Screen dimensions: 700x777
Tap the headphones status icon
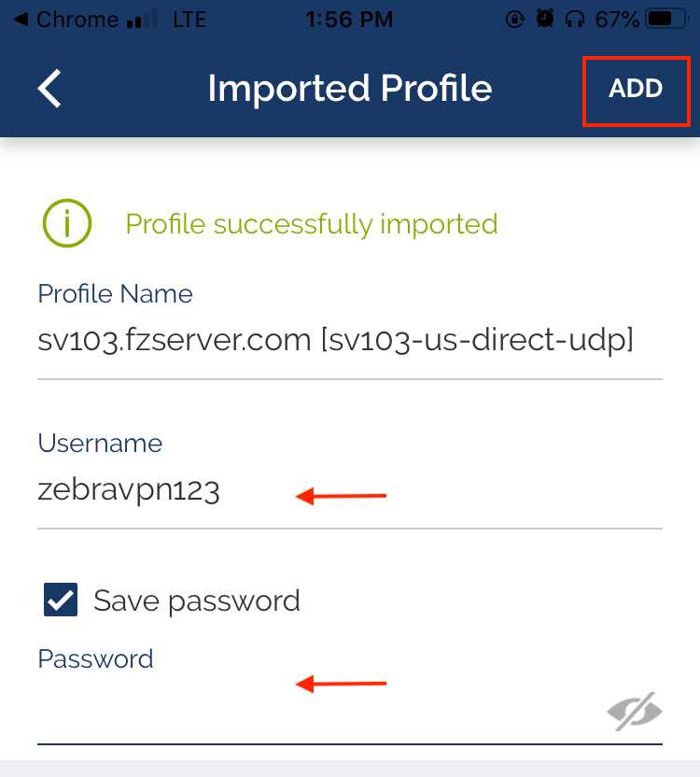[575, 20]
